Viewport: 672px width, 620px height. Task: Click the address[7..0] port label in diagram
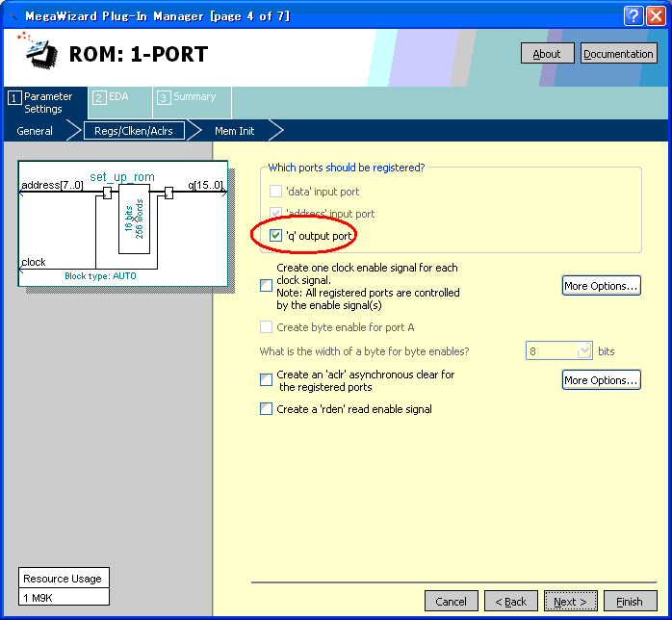coord(52,185)
